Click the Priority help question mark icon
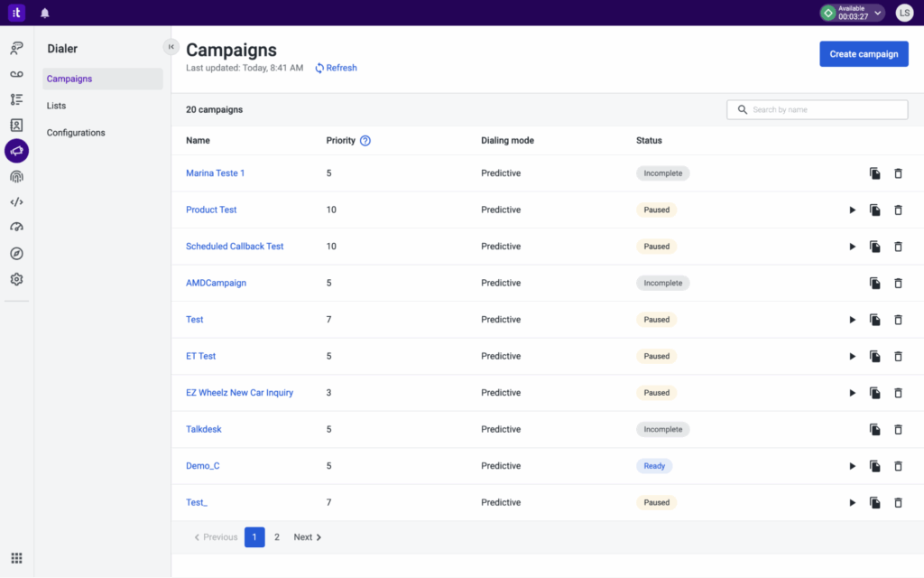Screen dimensions: 924x578 tap(365, 141)
